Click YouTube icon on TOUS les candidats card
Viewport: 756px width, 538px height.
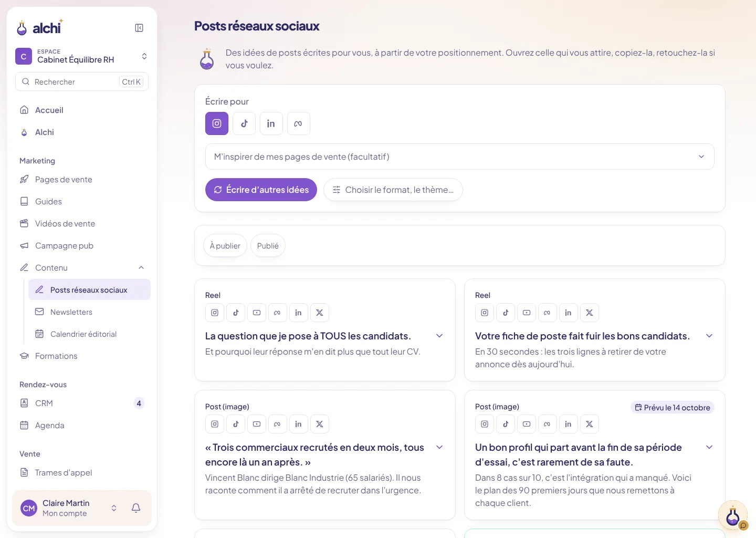[x=257, y=313]
